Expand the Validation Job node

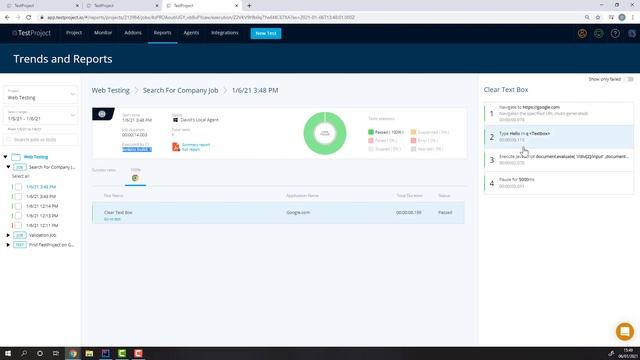(8, 235)
